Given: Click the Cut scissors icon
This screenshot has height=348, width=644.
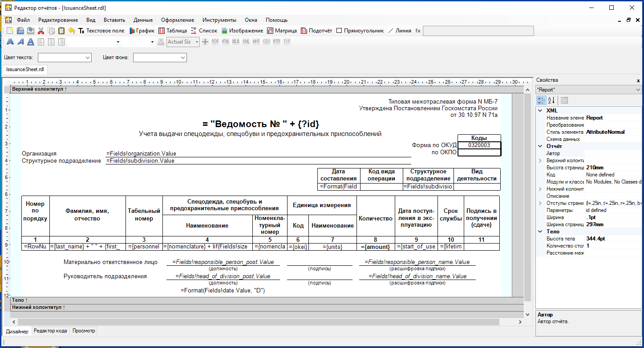Looking at the screenshot, I should point(41,31).
